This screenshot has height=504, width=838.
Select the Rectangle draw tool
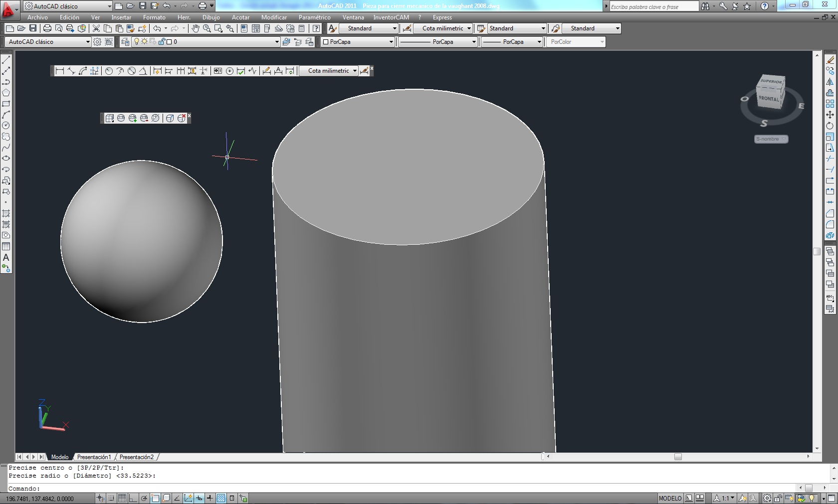pyautogui.click(x=6, y=104)
